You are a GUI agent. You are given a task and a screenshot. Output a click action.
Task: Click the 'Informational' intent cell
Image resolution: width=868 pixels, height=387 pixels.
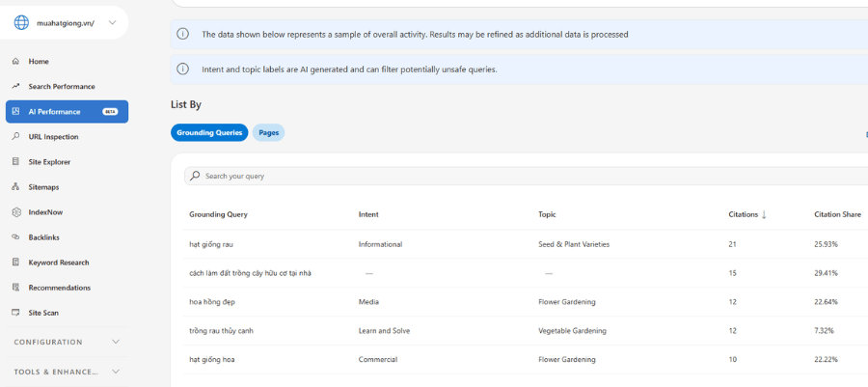click(380, 244)
